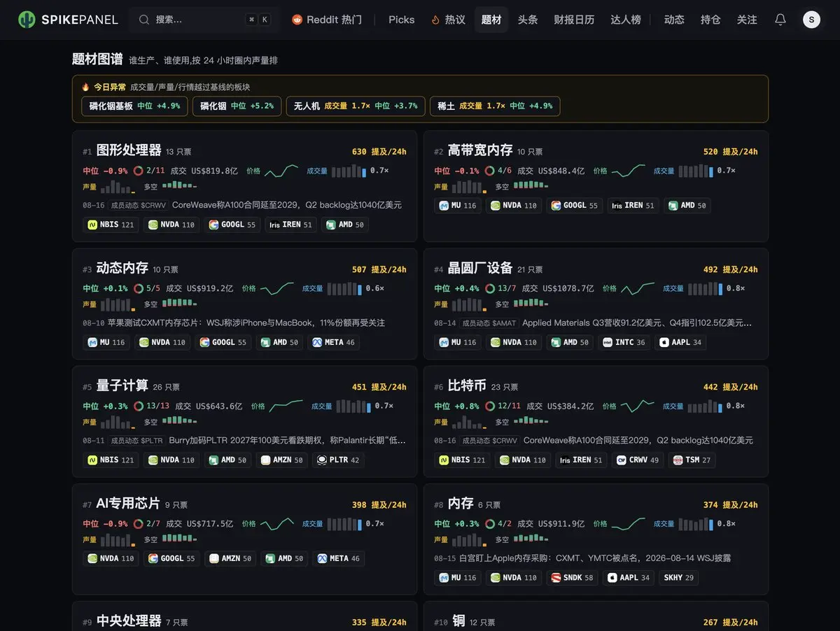Click 442 提及/24h in 比特币 card
The width and height of the screenshot is (840, 631).
(730, 386)
